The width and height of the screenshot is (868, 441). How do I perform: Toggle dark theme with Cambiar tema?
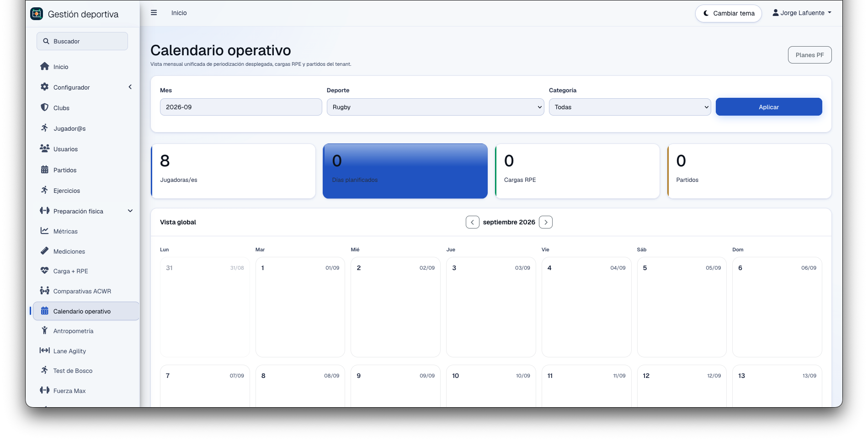729,13
